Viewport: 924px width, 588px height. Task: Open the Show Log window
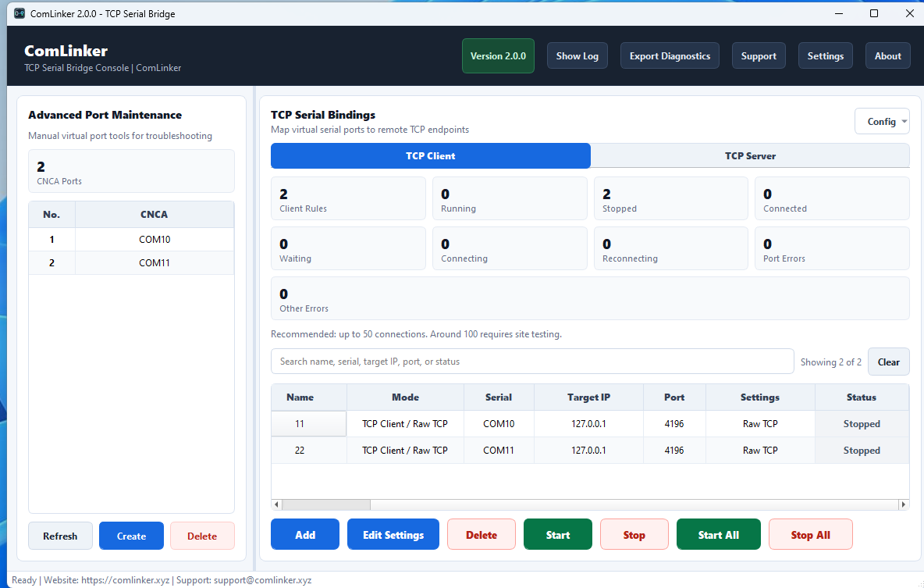coord(577,56)
